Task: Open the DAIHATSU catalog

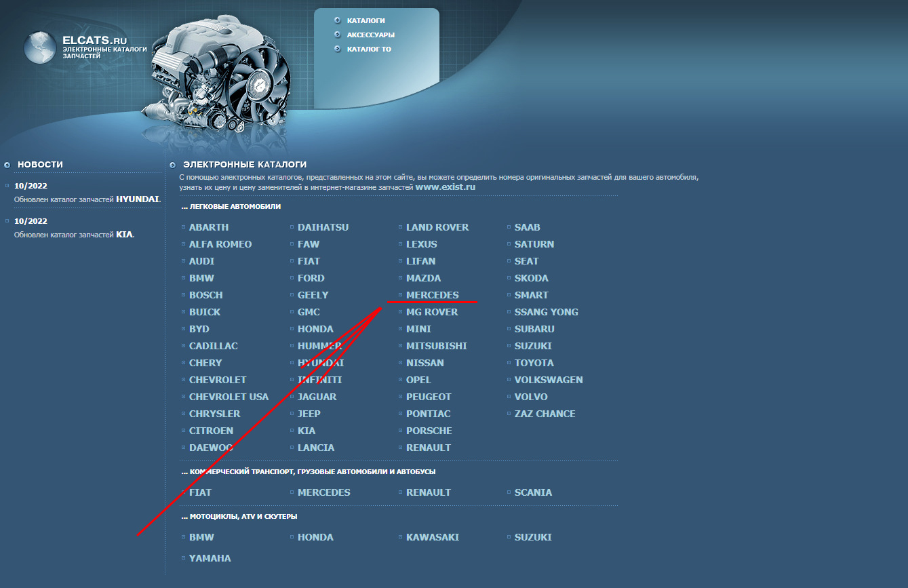Action: [323, 227]
